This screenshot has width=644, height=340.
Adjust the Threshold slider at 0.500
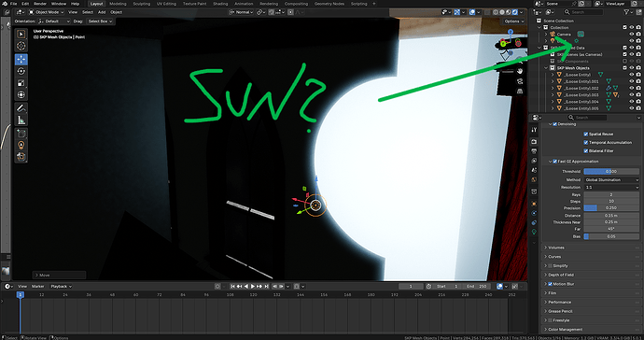click(611, 172)
